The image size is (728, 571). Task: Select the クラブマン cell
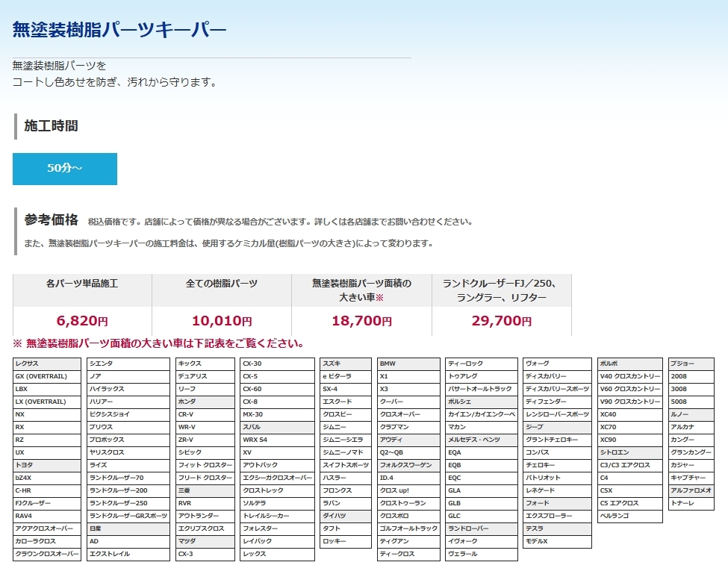tap(408, 427)
